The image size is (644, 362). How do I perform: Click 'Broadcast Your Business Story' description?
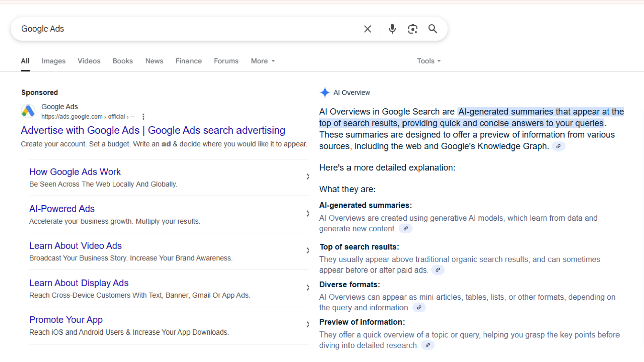click(x=131, y=258)
